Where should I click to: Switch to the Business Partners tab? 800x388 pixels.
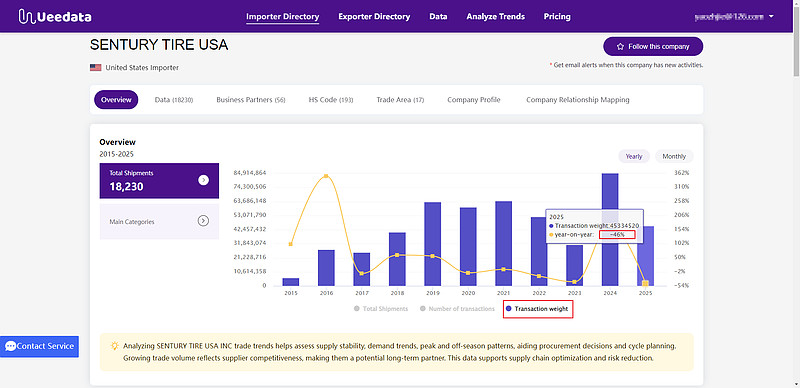(251, 100)
